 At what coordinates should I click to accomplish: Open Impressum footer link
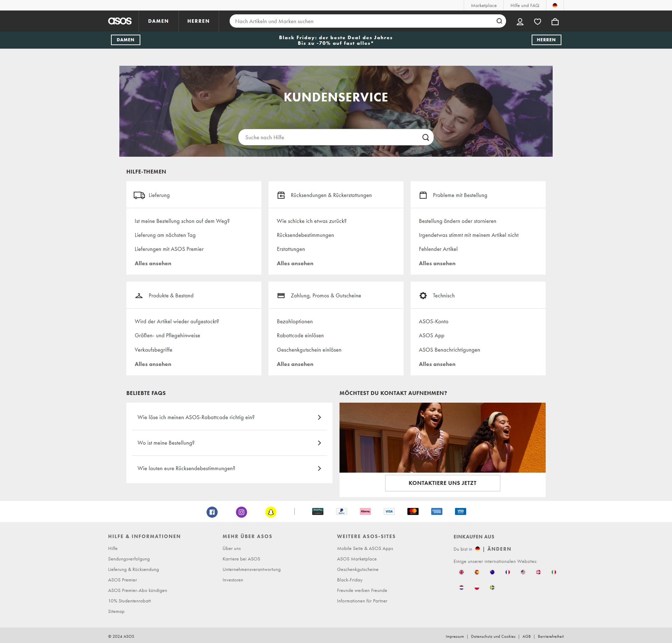(x=455, y=636)
